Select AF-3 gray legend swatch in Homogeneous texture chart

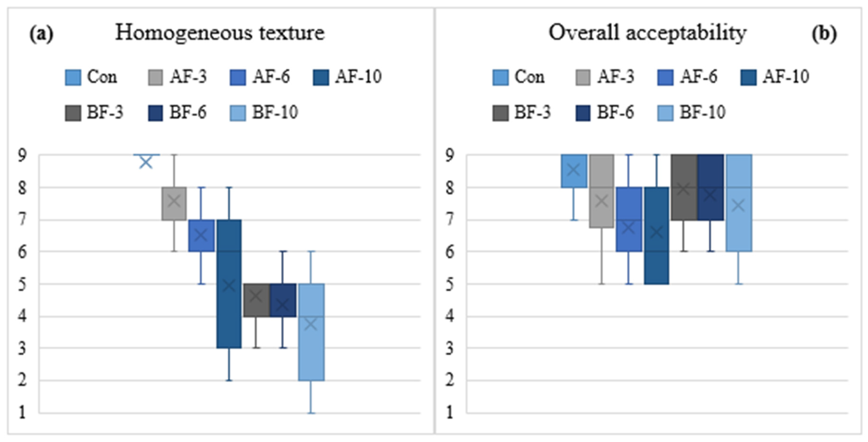point(155,77)
